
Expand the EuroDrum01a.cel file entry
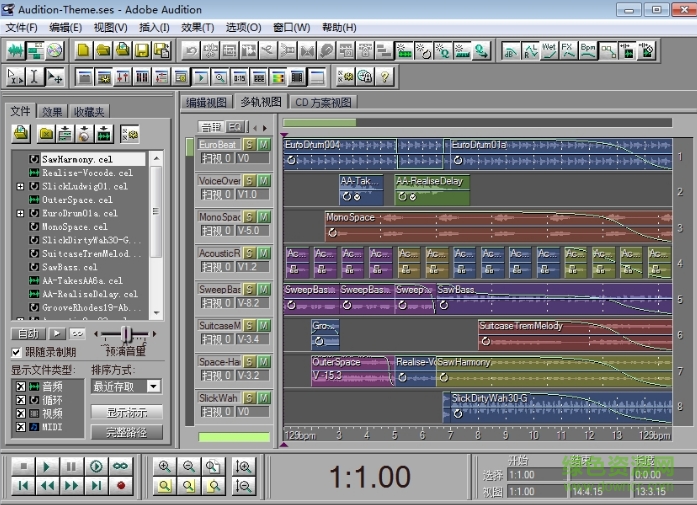point(21,213)
